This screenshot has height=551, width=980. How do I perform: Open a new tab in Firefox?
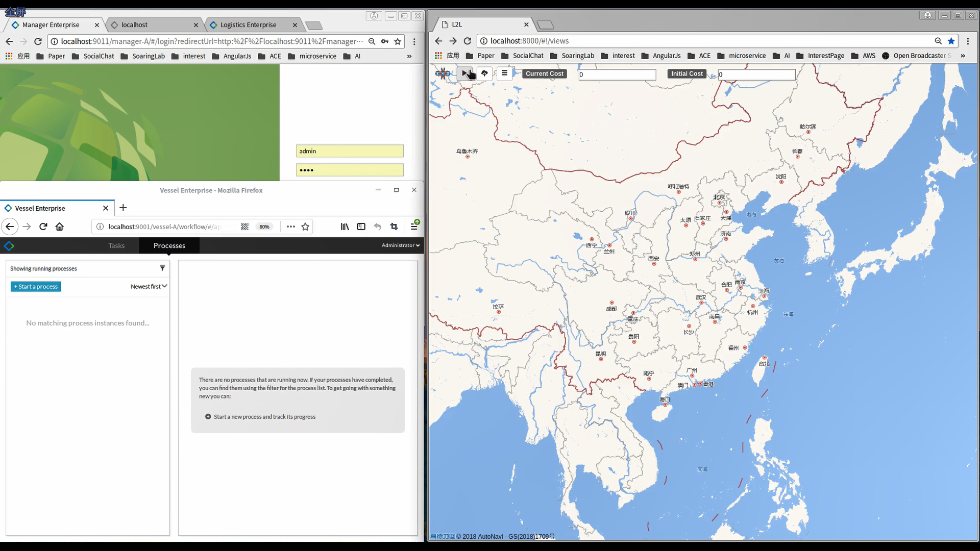pos(123,208)
